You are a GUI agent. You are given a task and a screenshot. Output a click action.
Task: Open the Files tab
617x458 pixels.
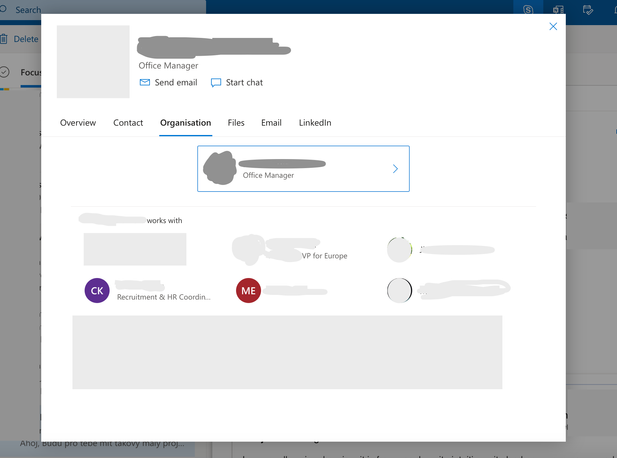(236, 123)
